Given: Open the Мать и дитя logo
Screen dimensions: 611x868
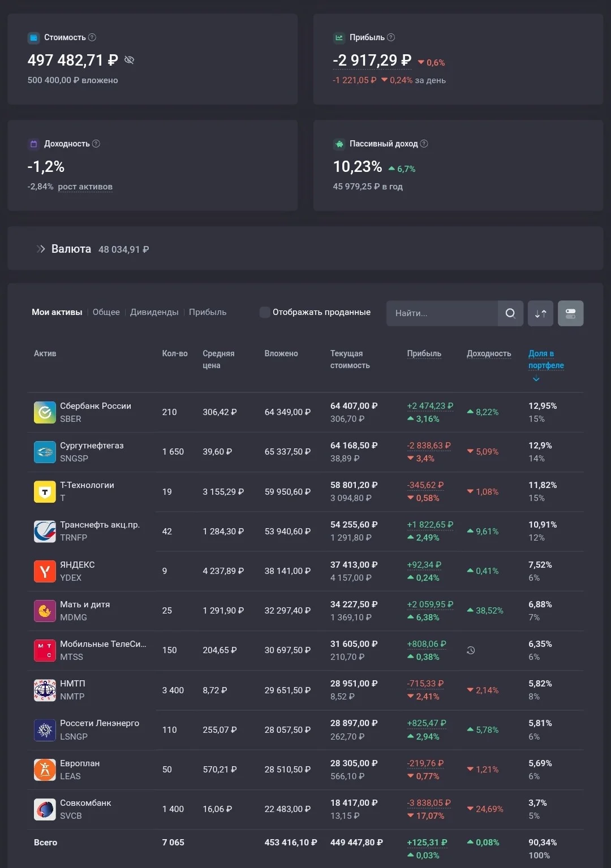Looking at the screenshot, I should [45, 611].
